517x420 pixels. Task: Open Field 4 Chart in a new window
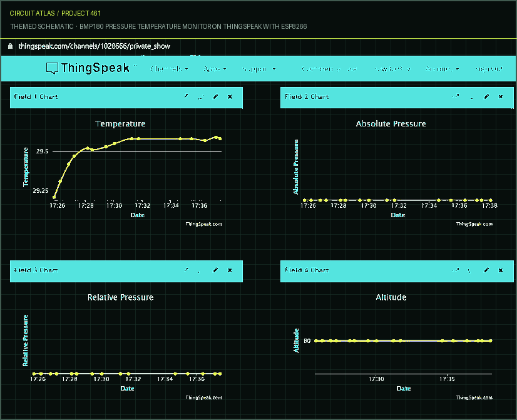point(456,270)
